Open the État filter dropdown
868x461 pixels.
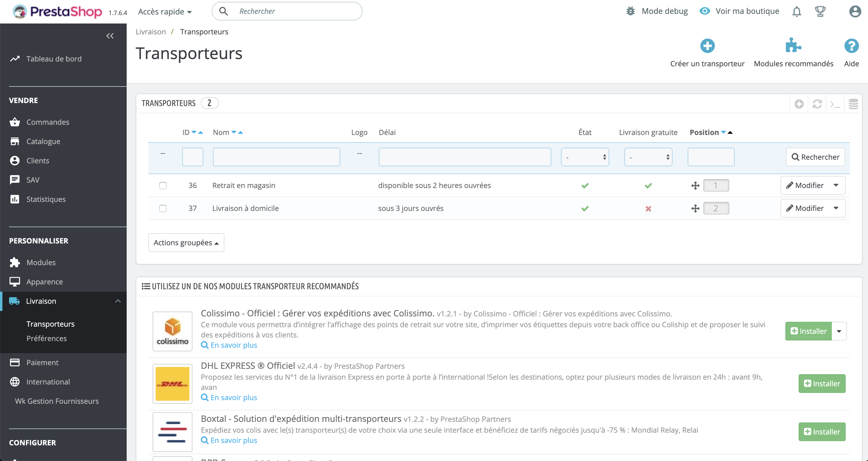(584, 157)
